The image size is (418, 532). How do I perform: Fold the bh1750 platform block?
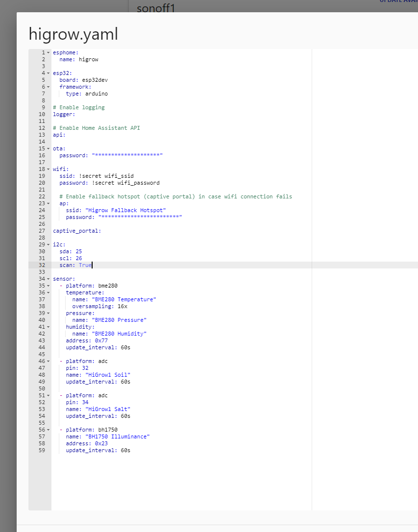click(x=48, y=430)
